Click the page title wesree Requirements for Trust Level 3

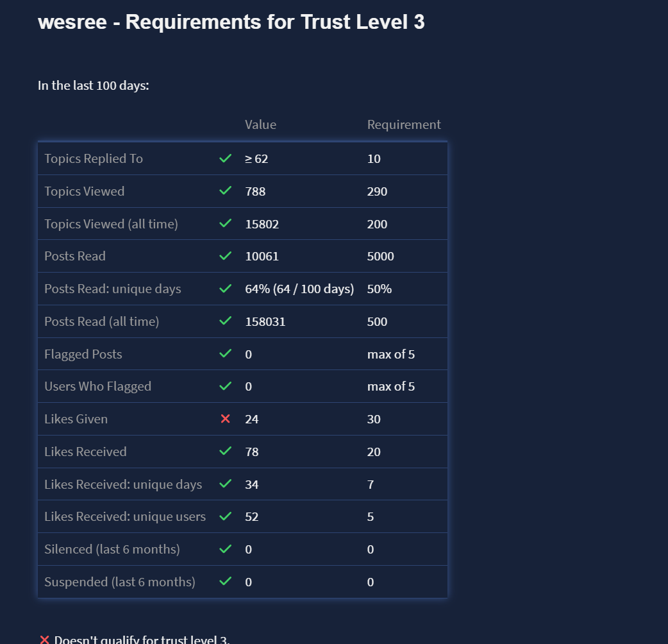(231, 22)
